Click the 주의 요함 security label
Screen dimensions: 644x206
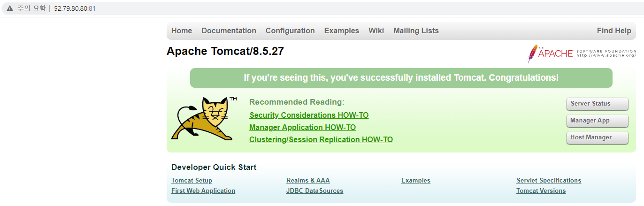[31, 8]
